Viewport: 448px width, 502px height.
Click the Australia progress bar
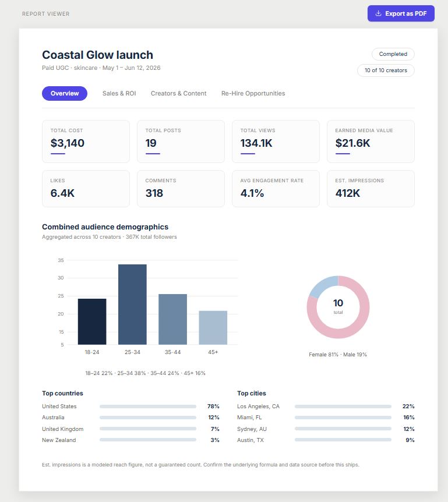[148, 418]
